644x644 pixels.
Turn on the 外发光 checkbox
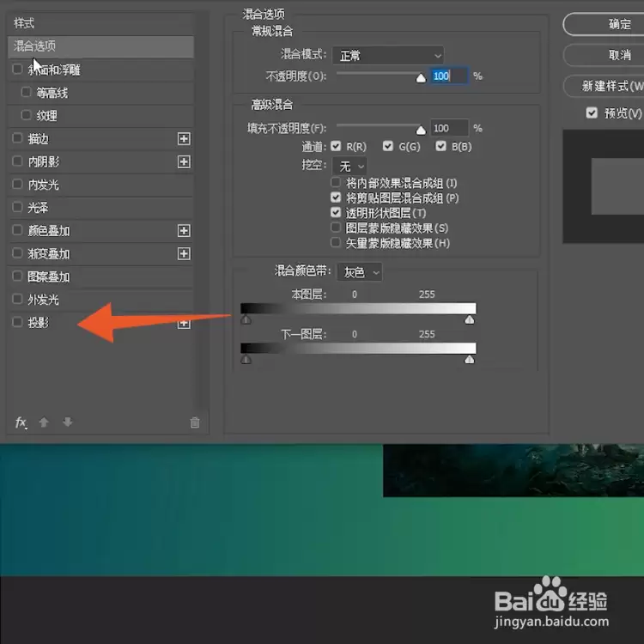tap(17, 299)
